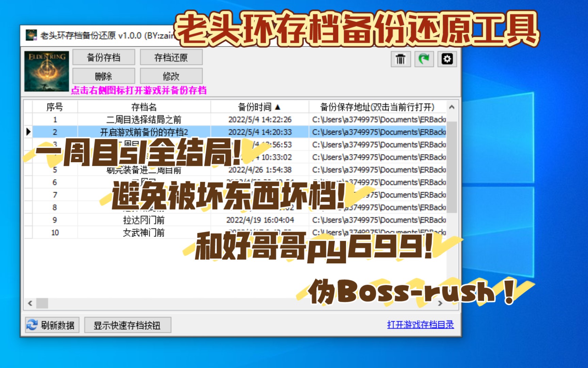Sort by the 备份时间 column header
Viewport: 588px width, 368px height.
click(260, 107)
